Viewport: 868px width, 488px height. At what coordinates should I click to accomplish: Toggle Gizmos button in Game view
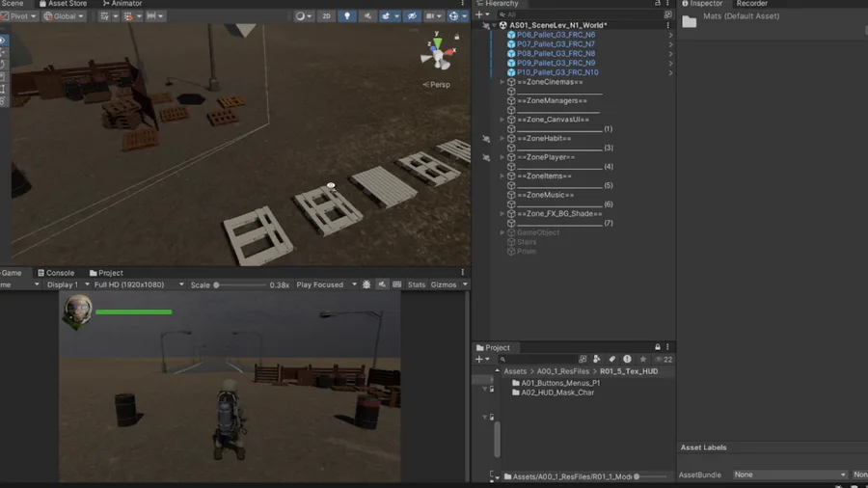pos(444,285)
